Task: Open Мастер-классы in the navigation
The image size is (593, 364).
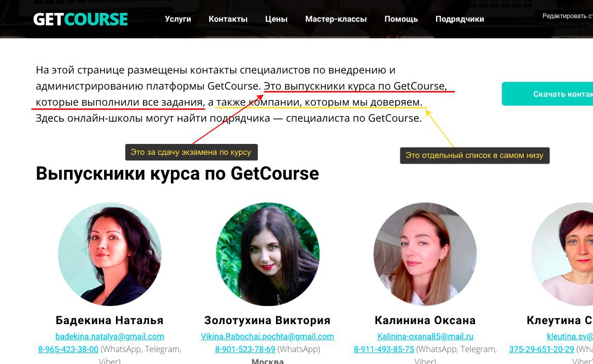Action: click(336, 19)
